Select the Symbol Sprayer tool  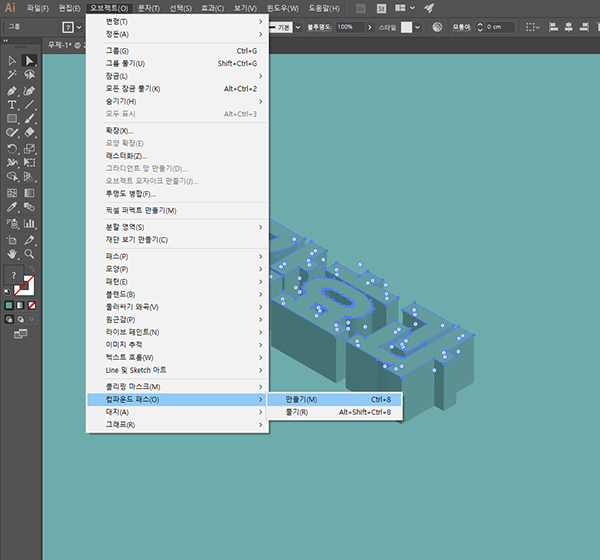pos(12,223)
